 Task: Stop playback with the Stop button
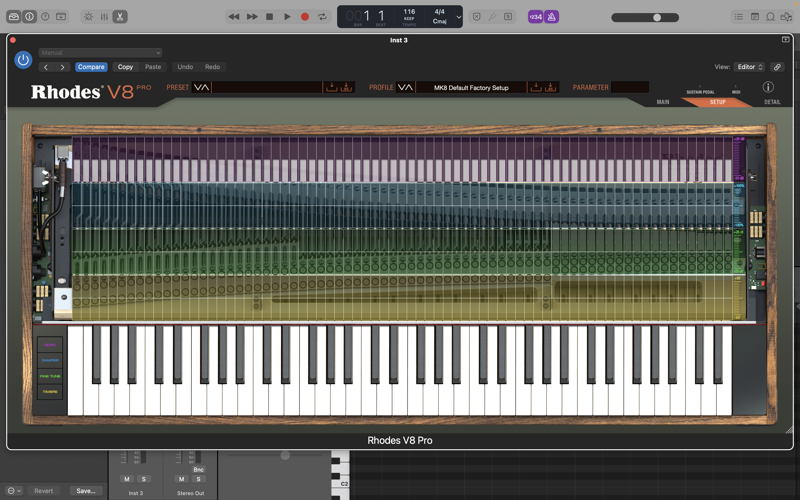(269, 17)
